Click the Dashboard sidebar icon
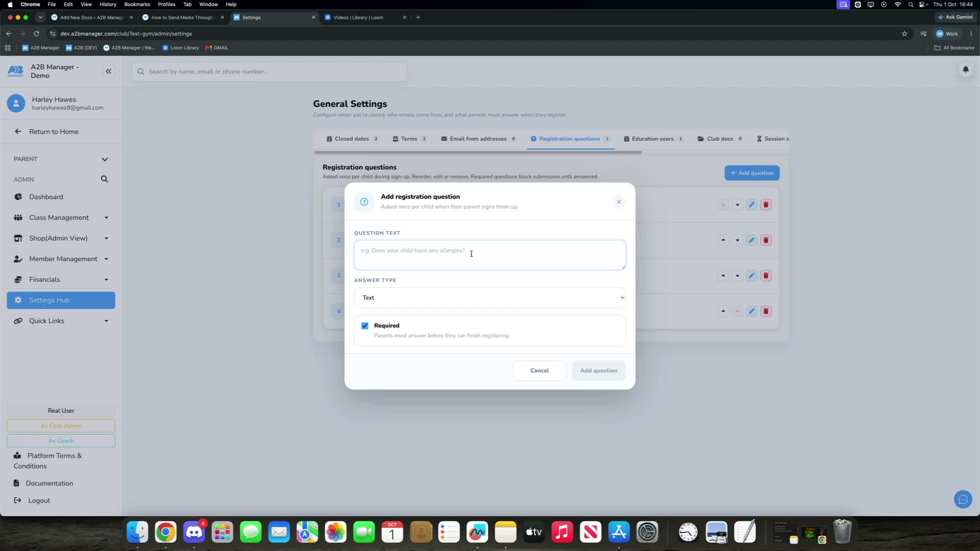 pos(18,197)
